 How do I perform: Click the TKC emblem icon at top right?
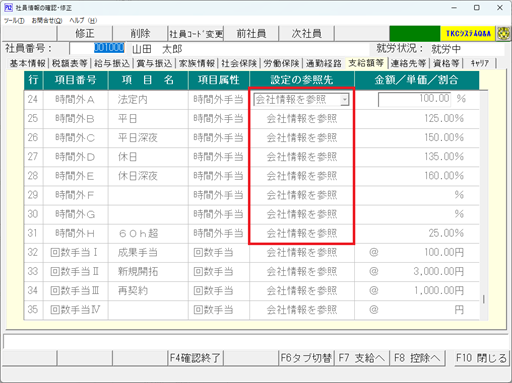tap(503, 33)
